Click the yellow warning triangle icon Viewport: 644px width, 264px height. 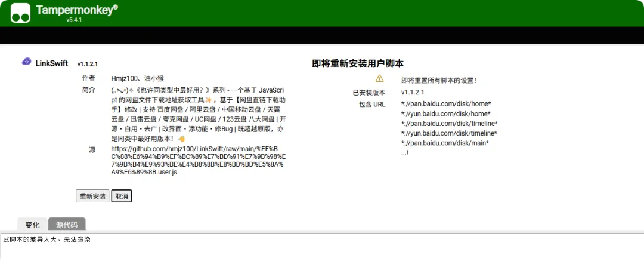coord(379,78)
